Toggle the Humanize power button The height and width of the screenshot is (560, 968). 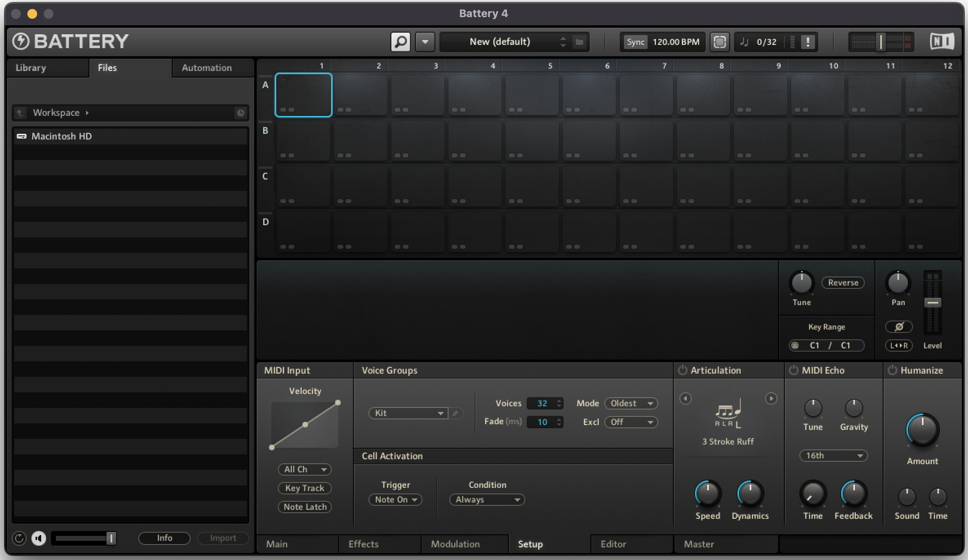pos(893,370)
